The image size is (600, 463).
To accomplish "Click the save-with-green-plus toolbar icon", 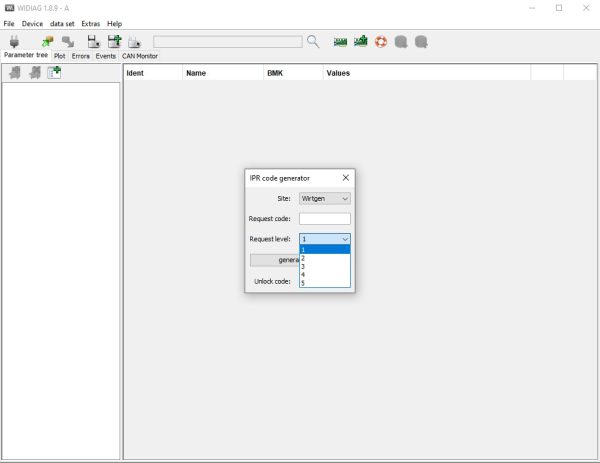I will 114,41.
